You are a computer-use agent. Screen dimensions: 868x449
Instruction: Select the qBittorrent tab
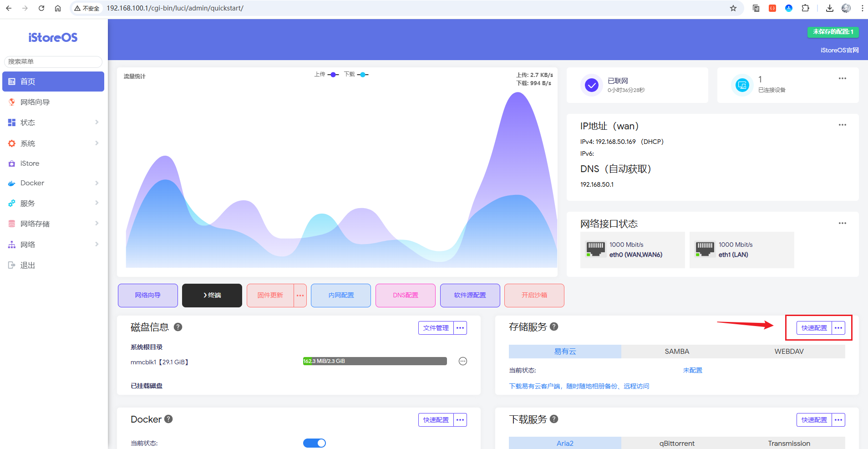click(x=677, y=443)
